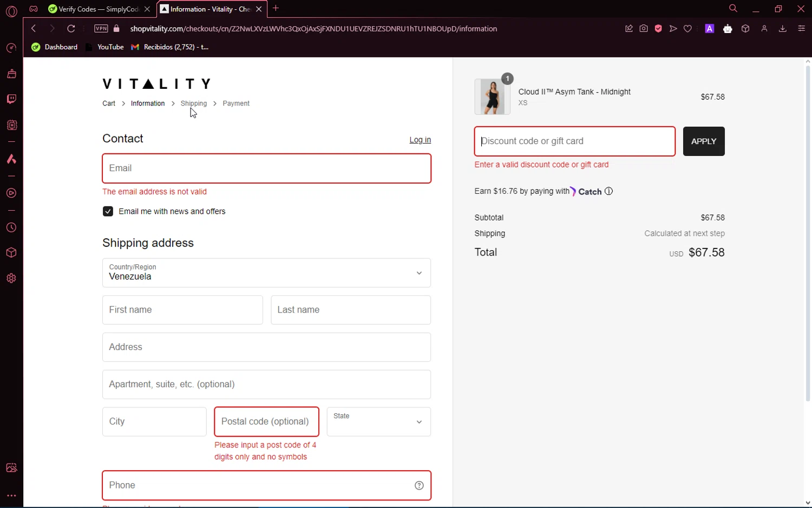812x508 pixels.
Task: Open the Country/Region dropdown
Action: click(266, 273)
